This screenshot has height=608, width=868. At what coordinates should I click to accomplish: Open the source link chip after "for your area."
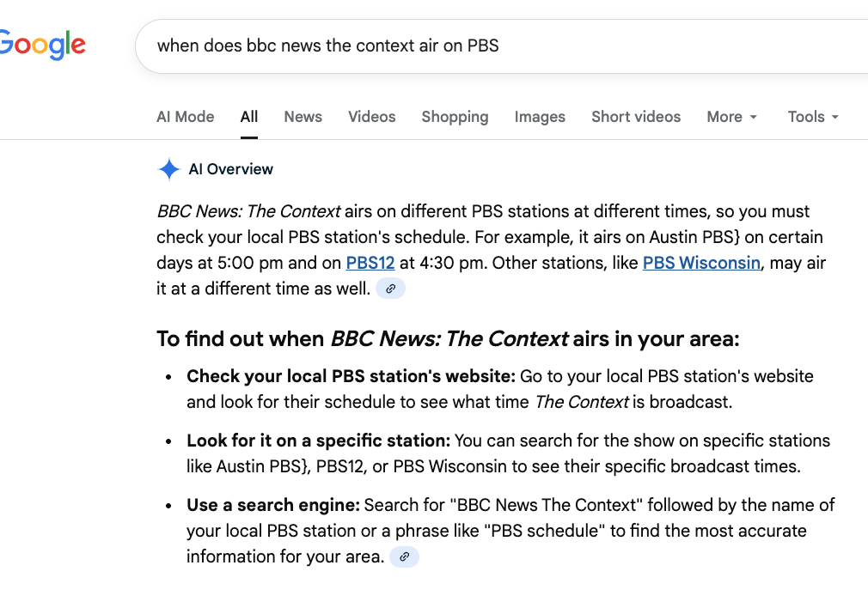coord(404,556)
